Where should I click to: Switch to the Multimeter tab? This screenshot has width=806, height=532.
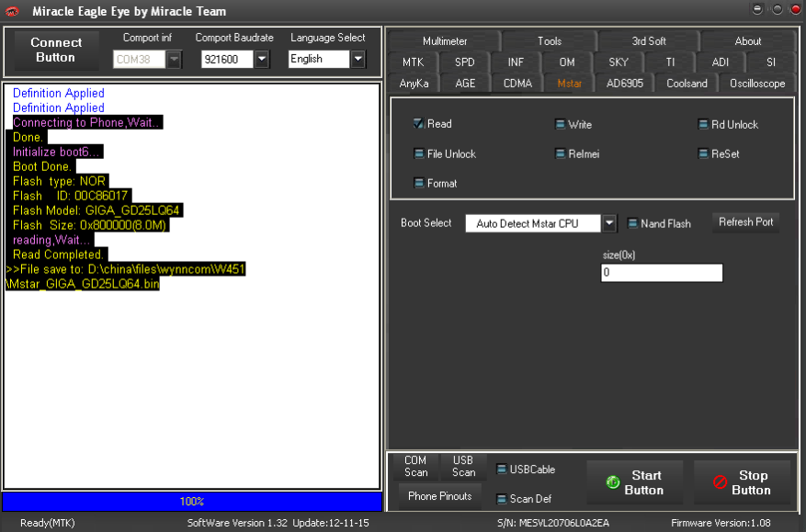[445, 41]
